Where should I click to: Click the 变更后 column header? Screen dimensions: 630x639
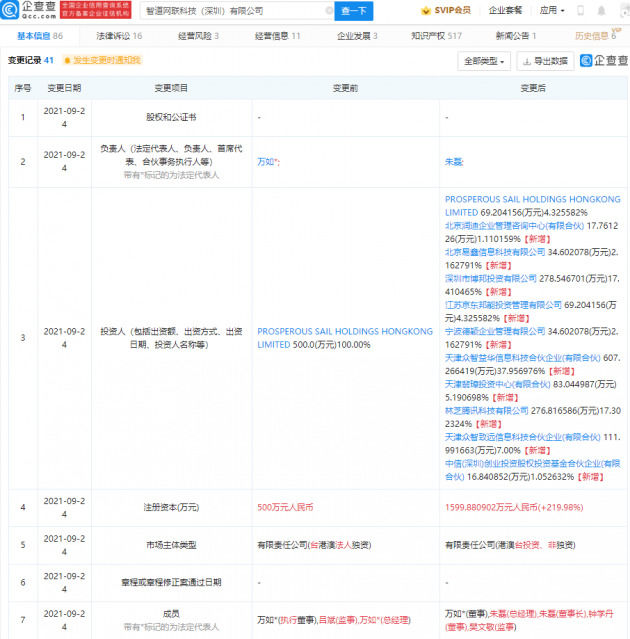pyautogui.click(x=533, y=88)
